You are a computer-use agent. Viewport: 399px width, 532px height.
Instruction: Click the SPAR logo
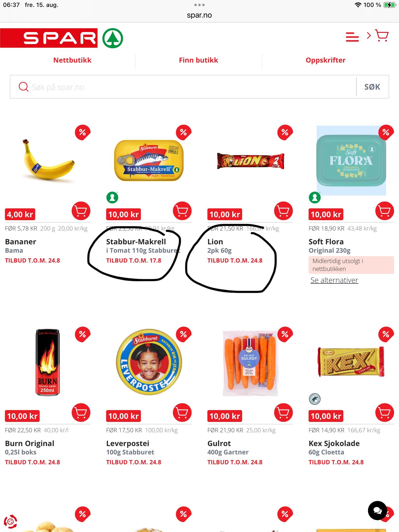(62, 38)
